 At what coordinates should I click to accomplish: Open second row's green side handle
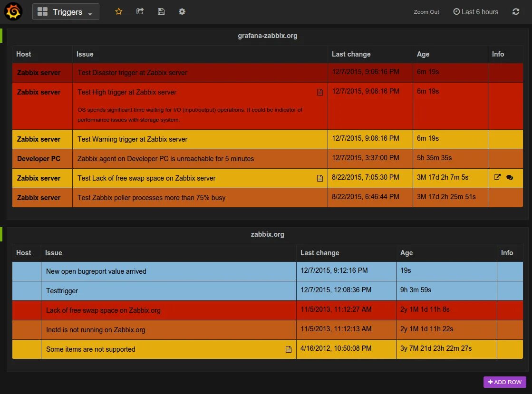(x=1, y=234)
